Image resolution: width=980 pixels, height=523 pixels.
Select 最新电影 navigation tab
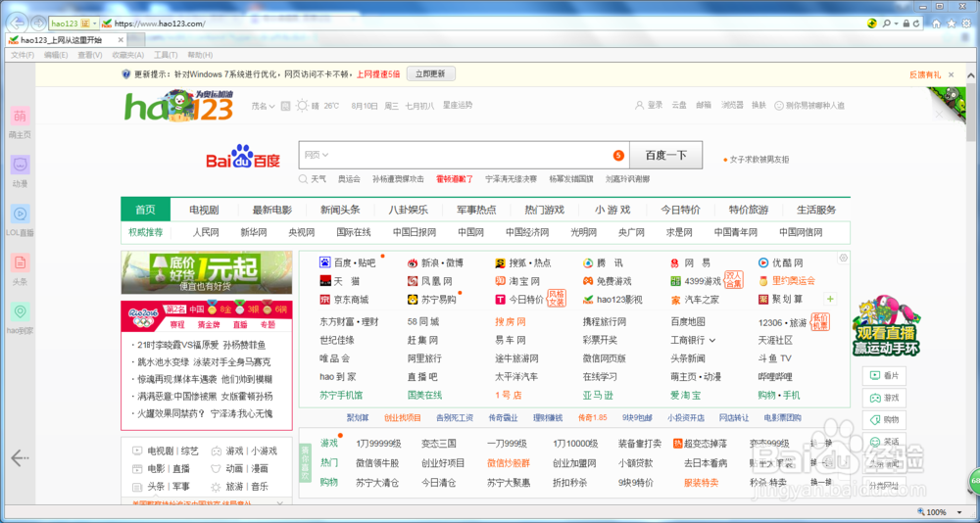(x=271, y=210)
